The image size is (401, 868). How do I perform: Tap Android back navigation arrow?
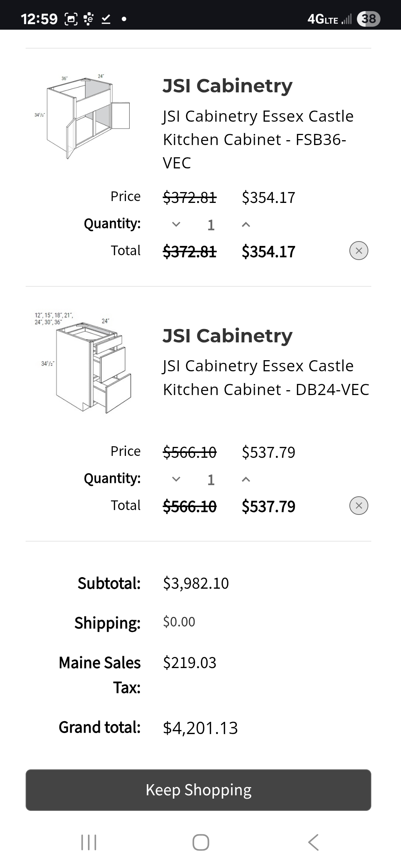tap(313, 842)
